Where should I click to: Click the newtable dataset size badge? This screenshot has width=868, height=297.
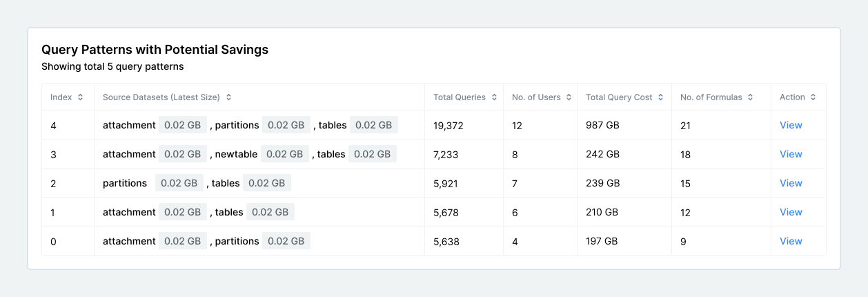click(x=286, y=154)
